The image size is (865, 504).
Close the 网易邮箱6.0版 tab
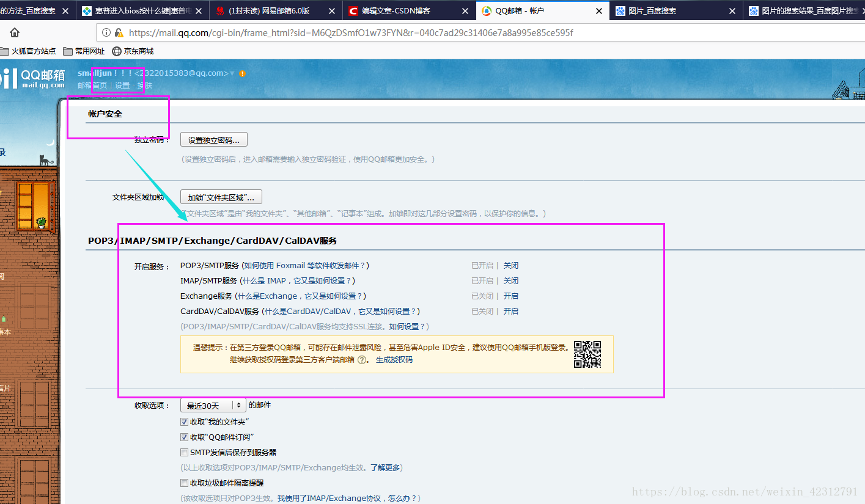point(331,11)
